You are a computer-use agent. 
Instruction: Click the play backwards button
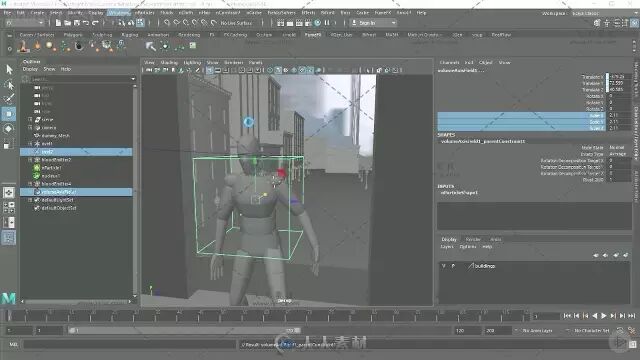(x=595, y=316)
